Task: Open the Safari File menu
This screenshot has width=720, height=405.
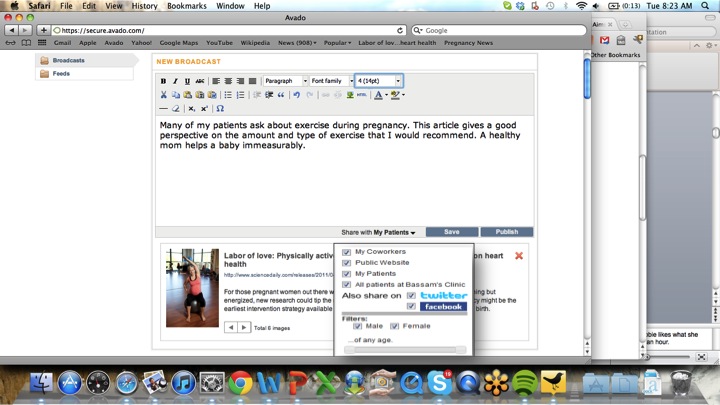Action: click(x=66, y=6)
